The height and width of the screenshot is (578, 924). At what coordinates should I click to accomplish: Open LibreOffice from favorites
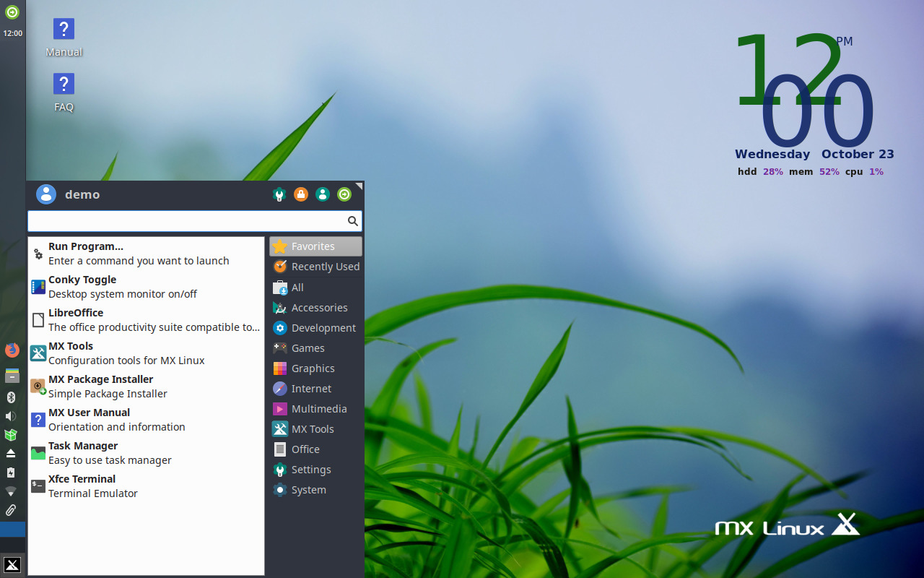click(146, 320)
